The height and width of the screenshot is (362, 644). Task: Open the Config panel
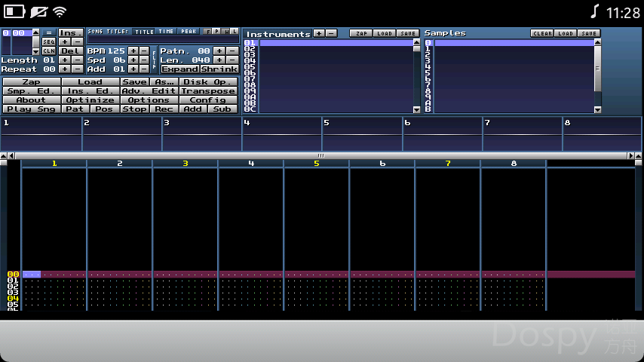tap(208, 100)
